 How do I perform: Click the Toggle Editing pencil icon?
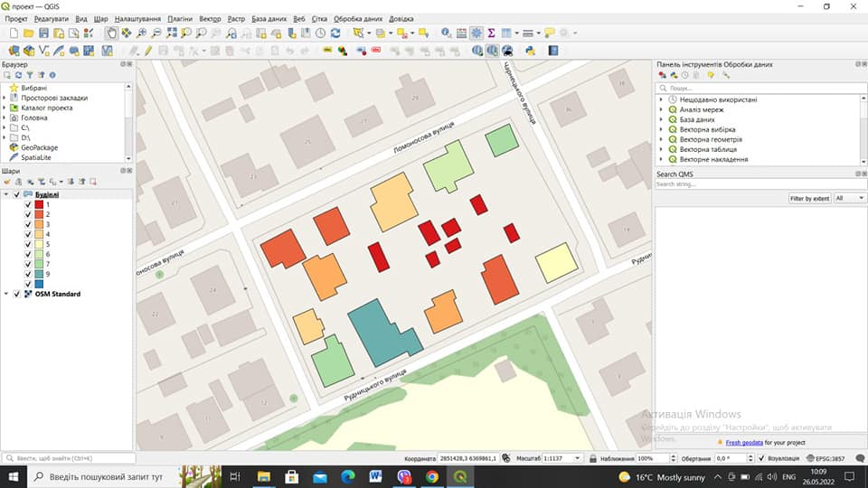click(148, 51)
